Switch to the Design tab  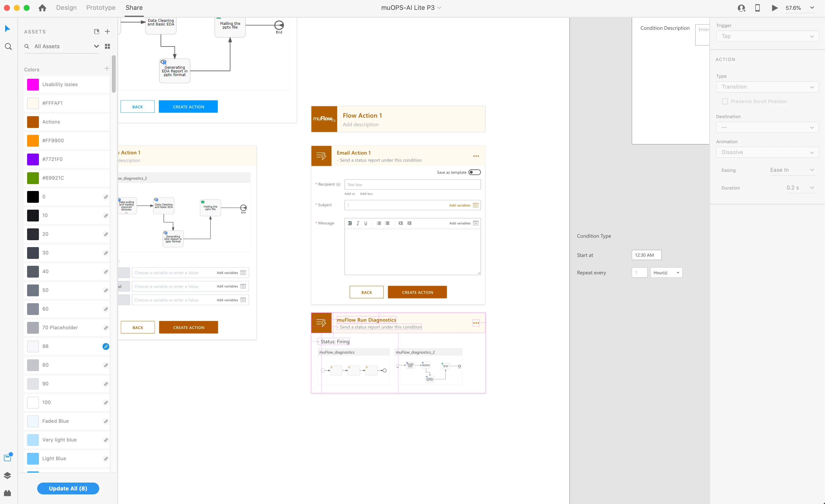(x=66, y=8)
